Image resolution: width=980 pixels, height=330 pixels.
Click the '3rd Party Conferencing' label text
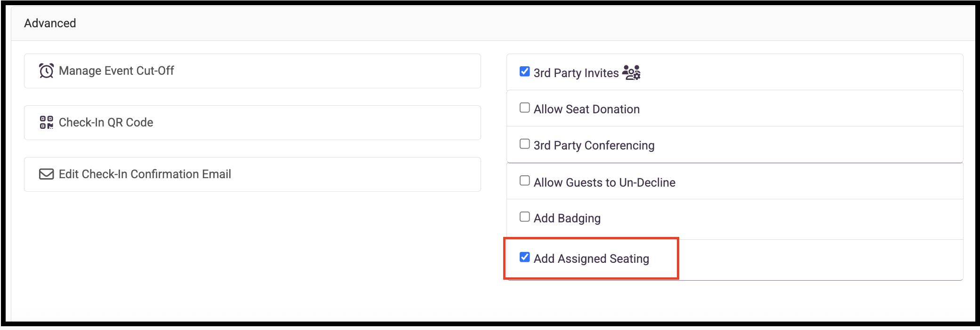[x=594, y=145]
